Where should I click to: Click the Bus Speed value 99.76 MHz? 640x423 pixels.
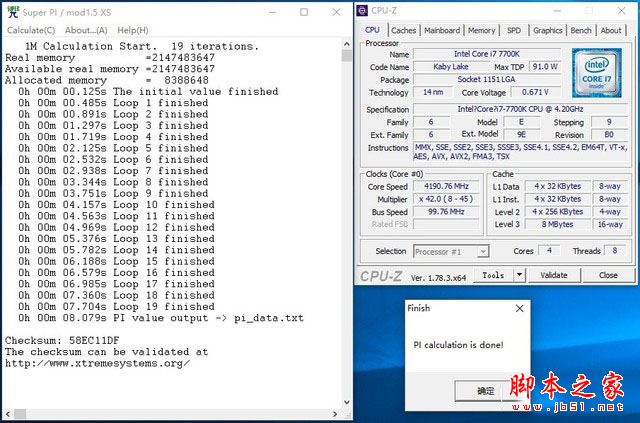coord(446,212)
